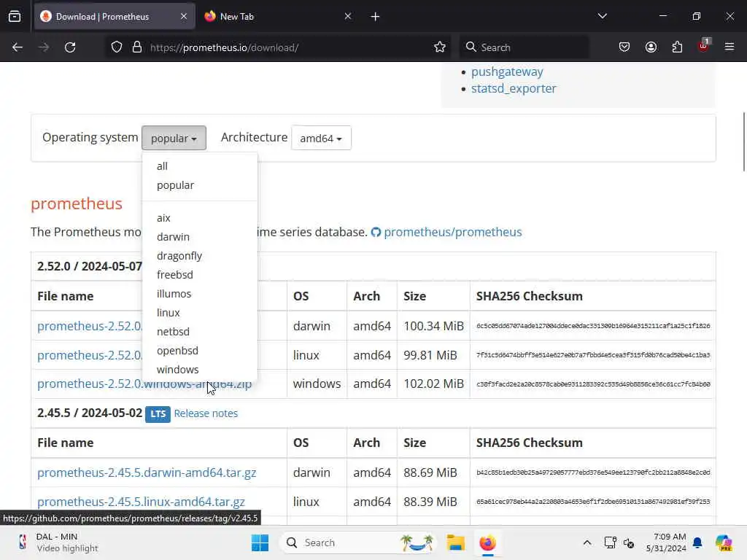Open File Explorer from the taskbar
Image resolution: width=747 pixels, height=560 pixels.
[x=455, y=542]
